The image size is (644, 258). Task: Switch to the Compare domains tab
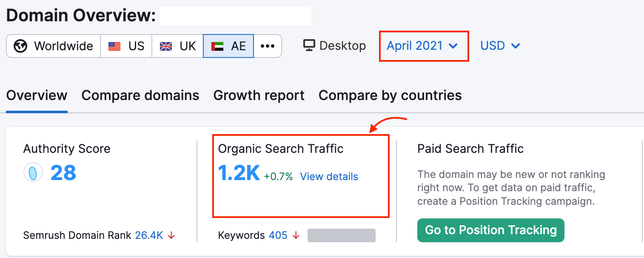[140, 95]
